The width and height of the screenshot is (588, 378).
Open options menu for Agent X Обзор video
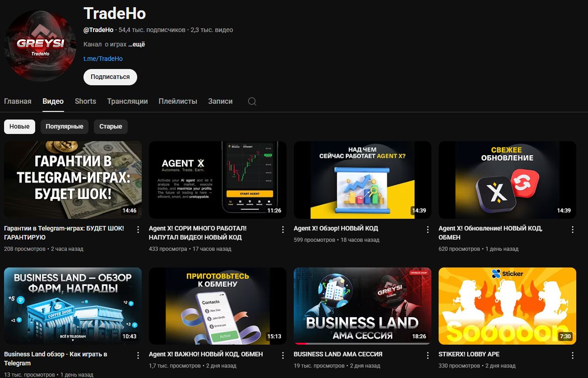(428, 230)
